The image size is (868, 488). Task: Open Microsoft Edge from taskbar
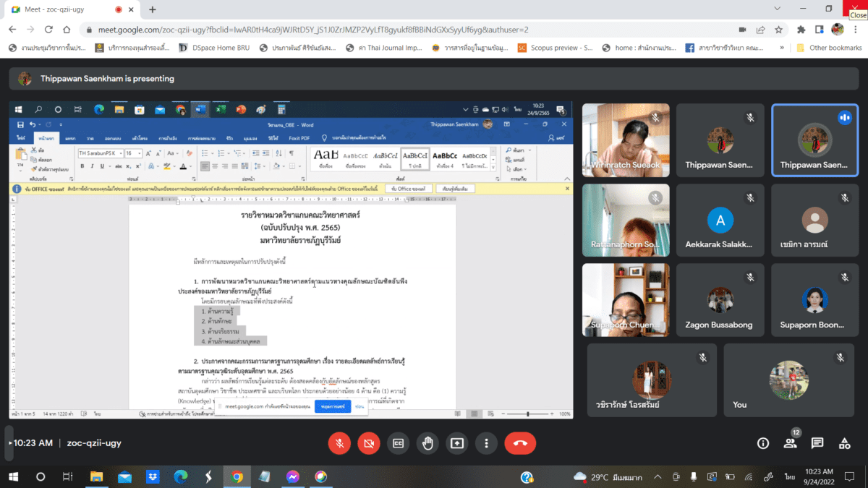[181, 477]
